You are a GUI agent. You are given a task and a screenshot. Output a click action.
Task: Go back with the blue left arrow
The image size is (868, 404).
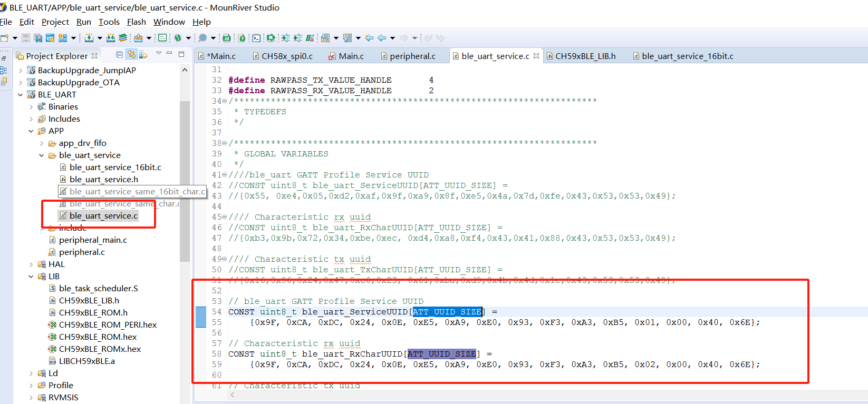(382, 38)
